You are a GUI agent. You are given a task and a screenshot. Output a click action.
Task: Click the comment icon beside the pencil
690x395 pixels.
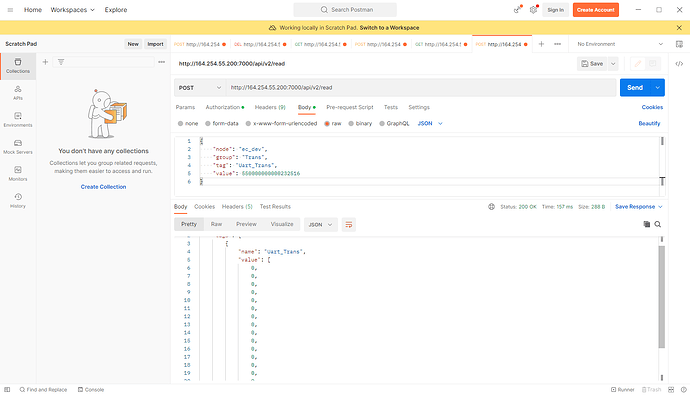[x=653, y=64]
